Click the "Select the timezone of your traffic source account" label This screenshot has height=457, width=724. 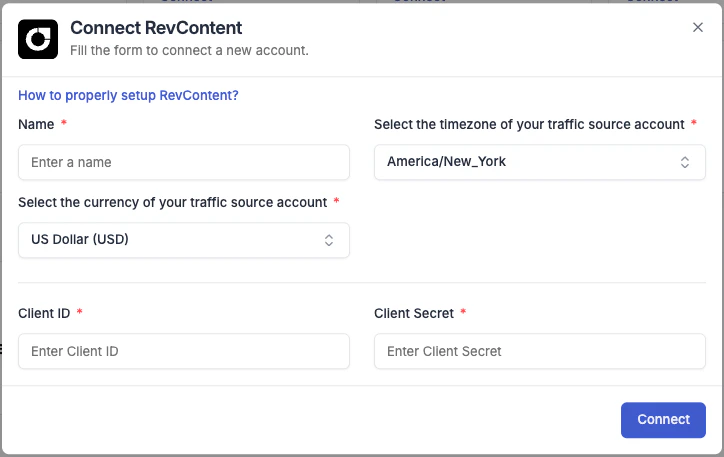pos(529,124)
